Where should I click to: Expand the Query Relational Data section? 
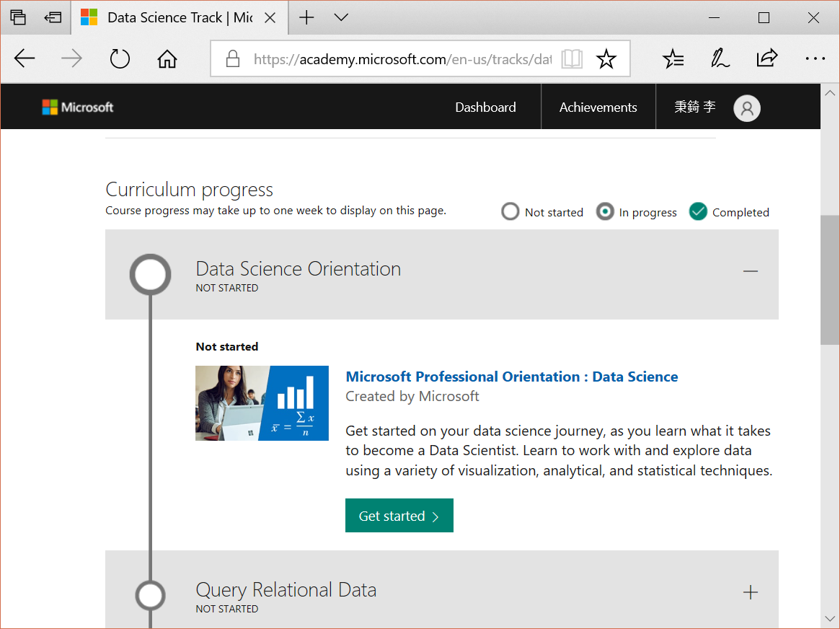pyautogui.click(x=751, y=592)
